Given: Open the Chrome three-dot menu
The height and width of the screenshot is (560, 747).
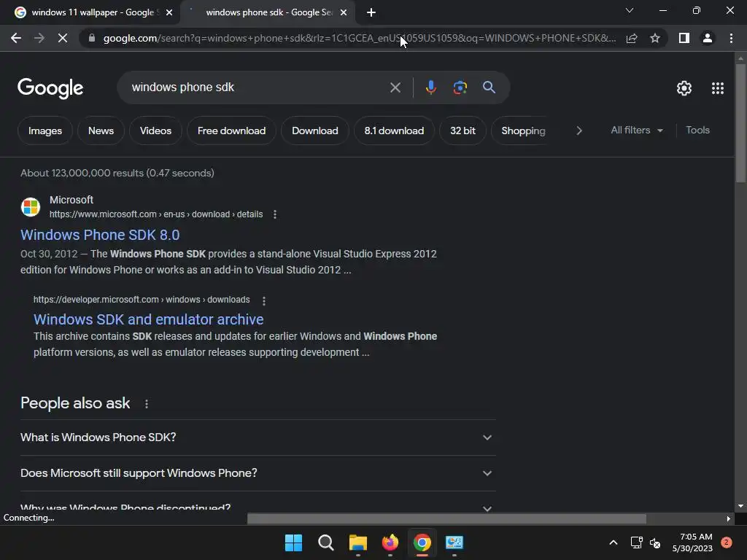Looking at the screenshot, I should click(x=731, y=38).
